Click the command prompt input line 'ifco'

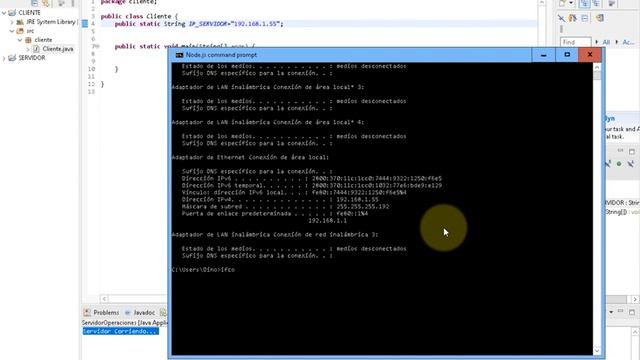[x=203, y=270]
